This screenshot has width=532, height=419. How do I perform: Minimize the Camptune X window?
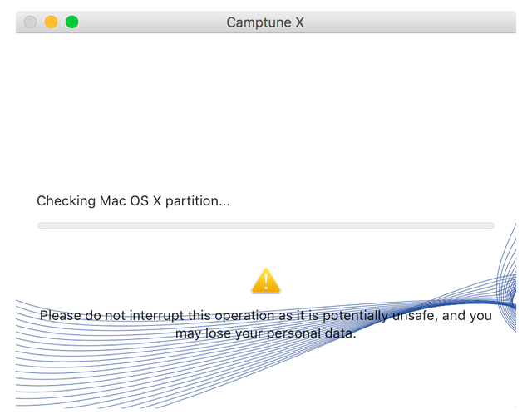click(51, 22)
